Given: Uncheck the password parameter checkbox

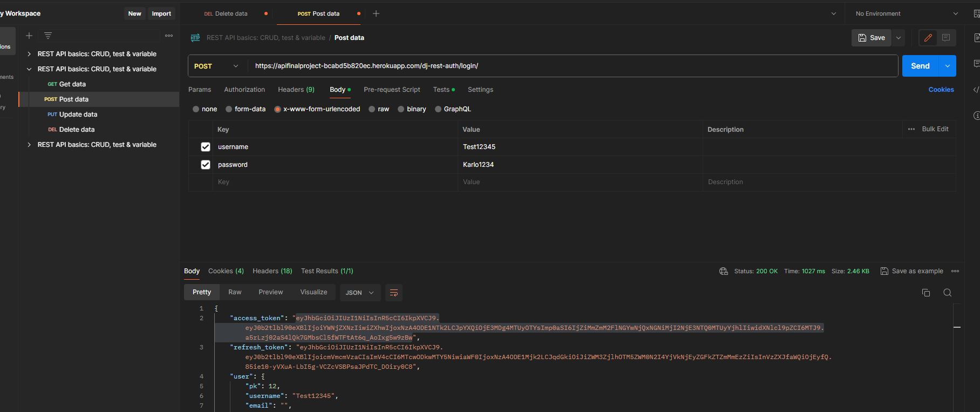Looking at the screenshot, I should (x=205, y=165).
